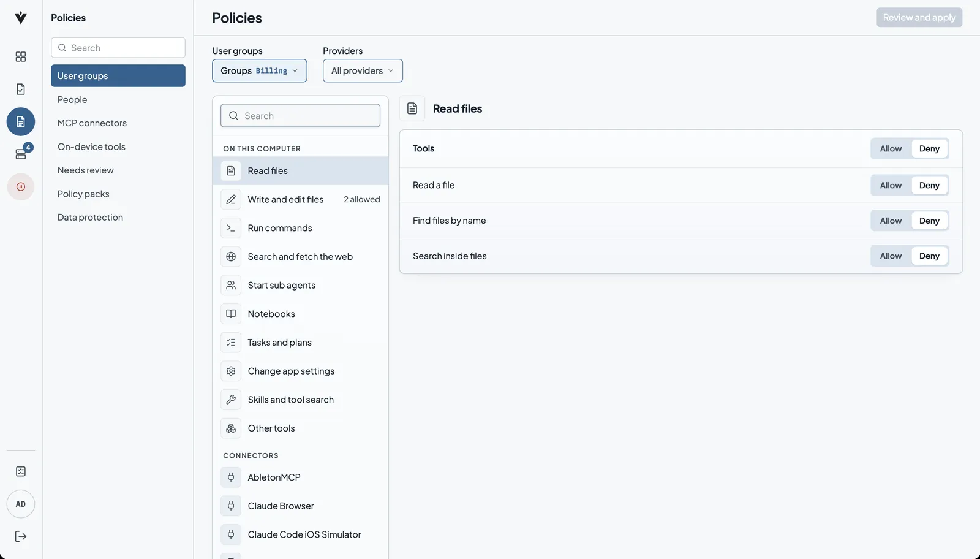Allow the Read a file tool
Image resolution: width=980 pixels, height=559 pixels.
pos(891,185)
